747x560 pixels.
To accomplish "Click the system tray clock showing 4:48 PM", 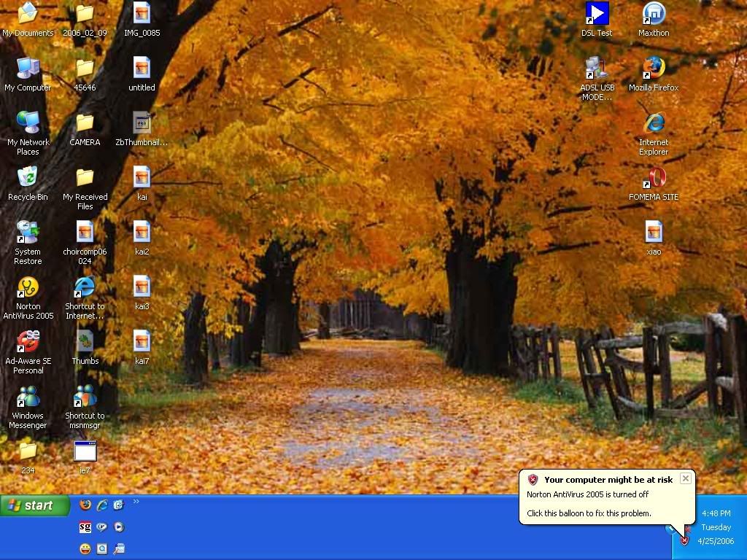I will (x=716, y=513).
